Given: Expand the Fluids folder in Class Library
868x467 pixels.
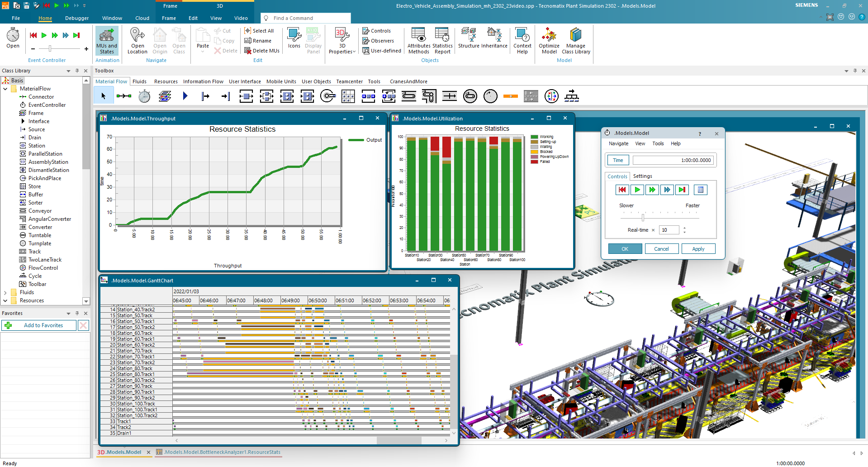Looking at the screenshot, I should coord(5,292).
